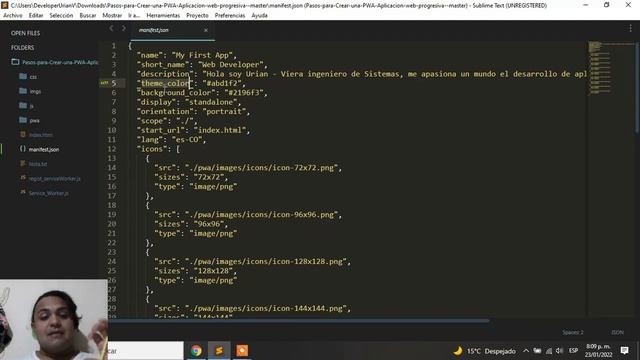The width and height of the screenshot is (640, 360).
Task: Open the Spaces: 2 indentation setting
Action: pyautogui.click(x=573, y=332)
